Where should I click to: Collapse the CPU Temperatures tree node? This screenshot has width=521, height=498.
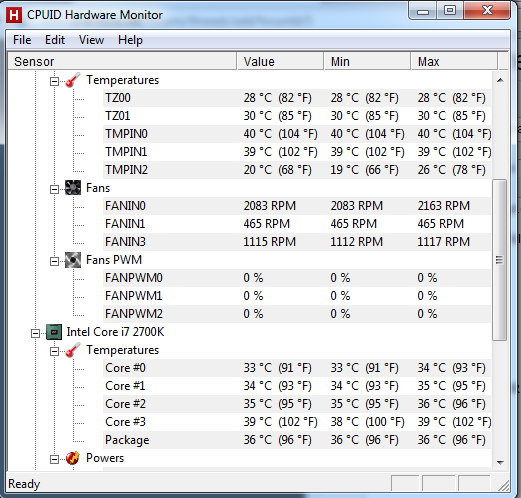pyautogui.click(x=54, y=351)
